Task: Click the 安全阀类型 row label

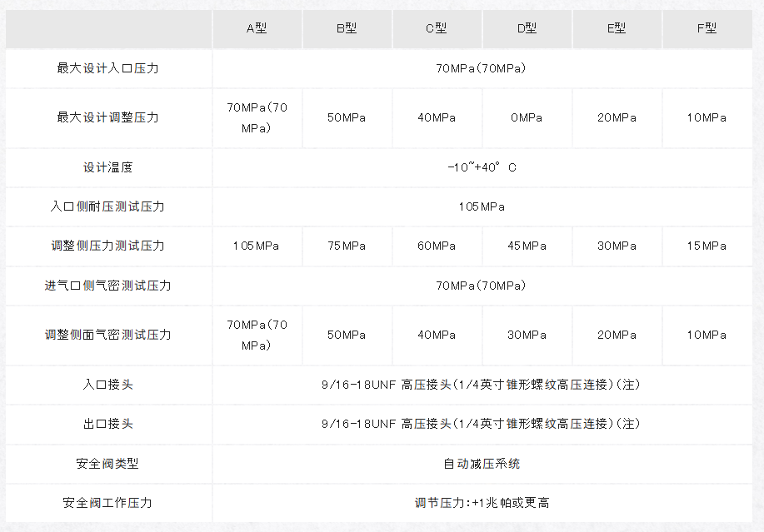Action: click(x=107, y=464)
